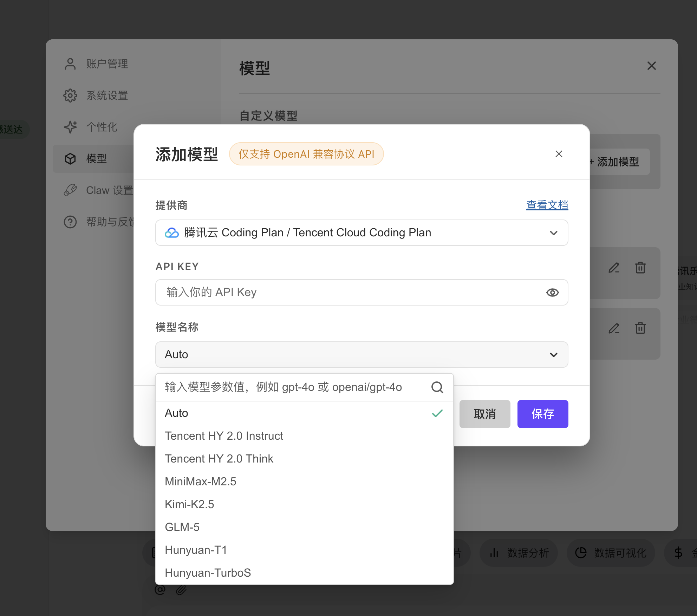Click the paperclip attachment icon
Screen dimensions: 697x616
[181, 590]
